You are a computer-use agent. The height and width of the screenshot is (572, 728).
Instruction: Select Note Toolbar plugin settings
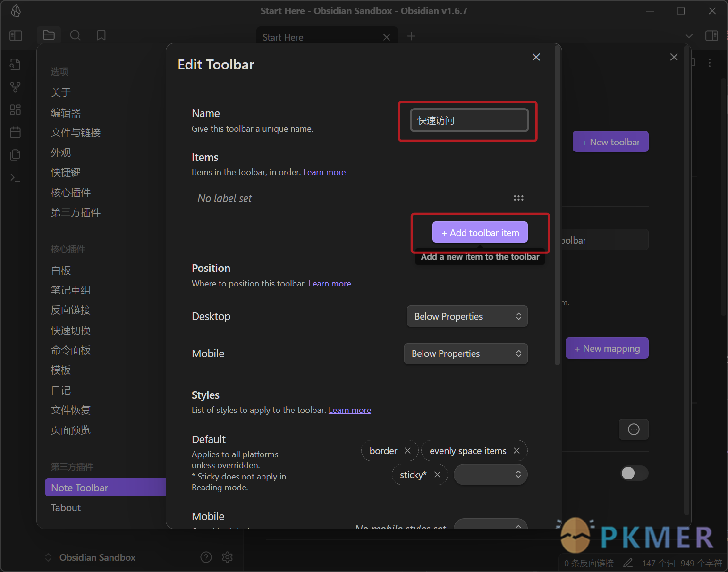(106, 488)
